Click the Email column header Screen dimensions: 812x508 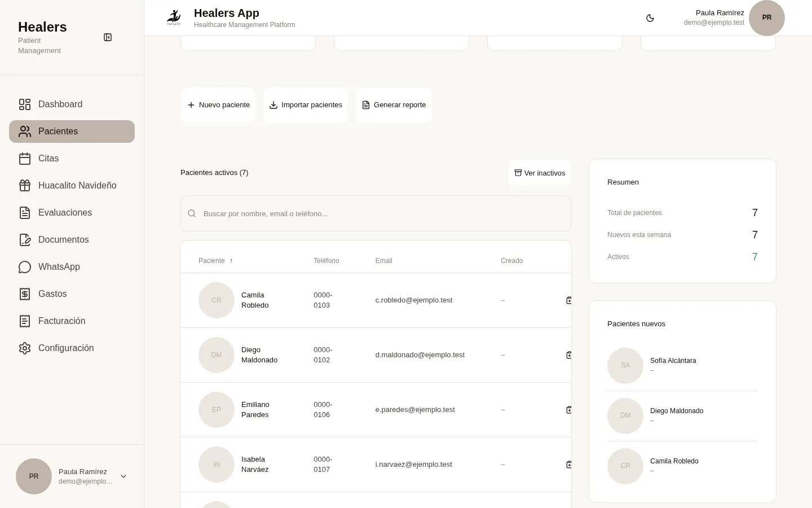(x=384, y=261)
